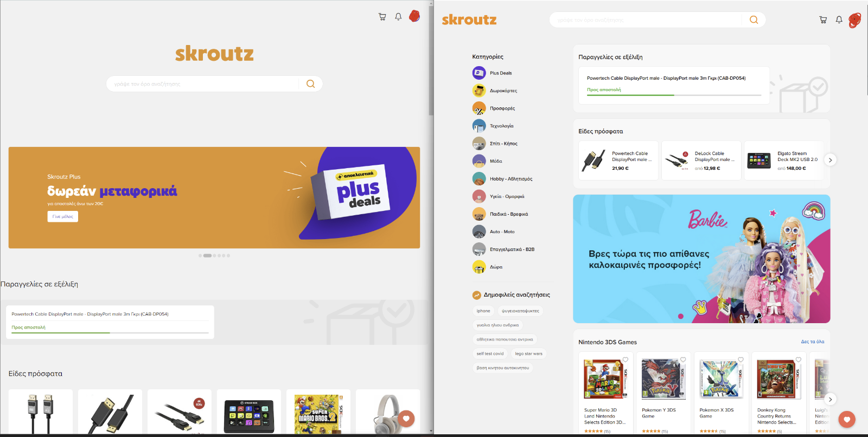This screenshot has height=437, width=868.
Task: Select the iphone popular search tag
Action: [x=483, y=311]
